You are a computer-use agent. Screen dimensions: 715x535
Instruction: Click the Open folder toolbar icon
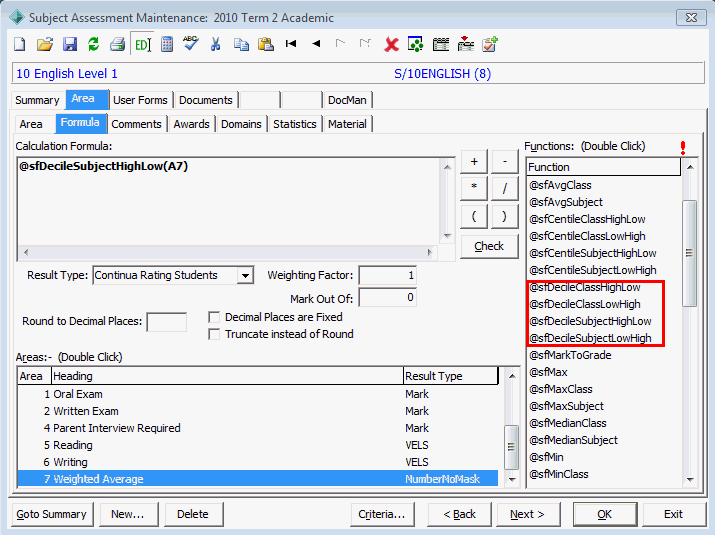coord(45,44)
